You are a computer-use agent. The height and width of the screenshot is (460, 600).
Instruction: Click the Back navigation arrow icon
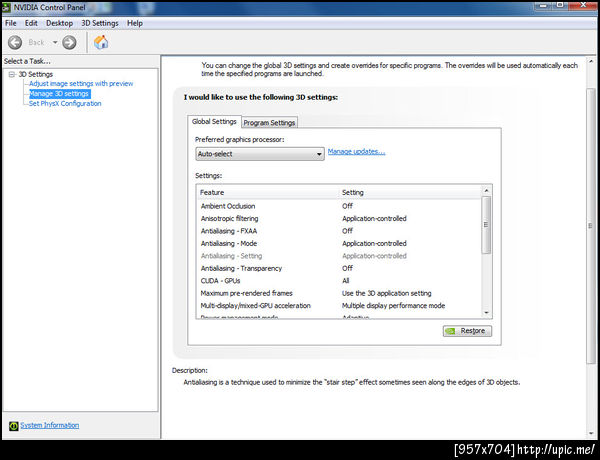pos(15,42)
